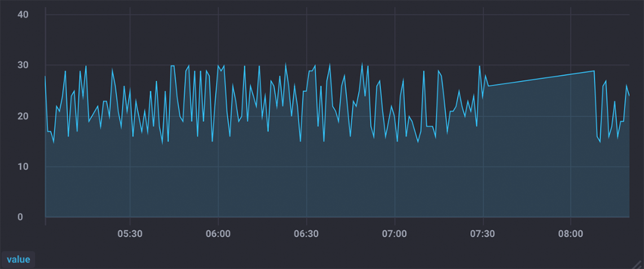Click the 08:00 time axis label
Image resolution: width=644 pixels, height=269 pixels.
[x=571, y=233]
